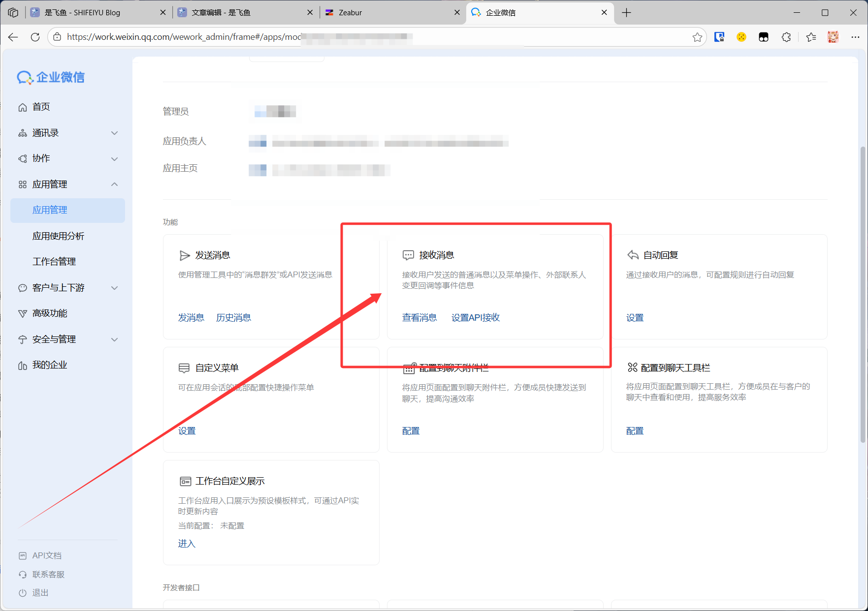This screenshot has height=611, width=868.
Task: Click the 企业微信 logo in sidebar
Action: point(51,77)
